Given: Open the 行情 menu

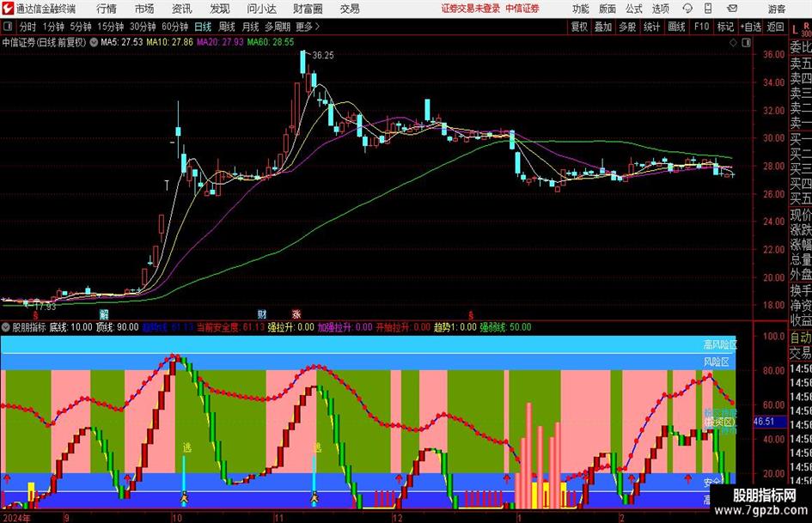Looking at the screenshot, I should pyautogui.click(x=107, y=9).
